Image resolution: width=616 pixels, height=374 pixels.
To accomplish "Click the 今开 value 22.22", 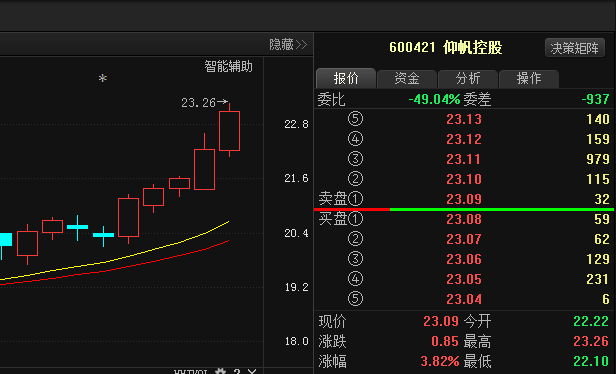I will pos(591,321).
